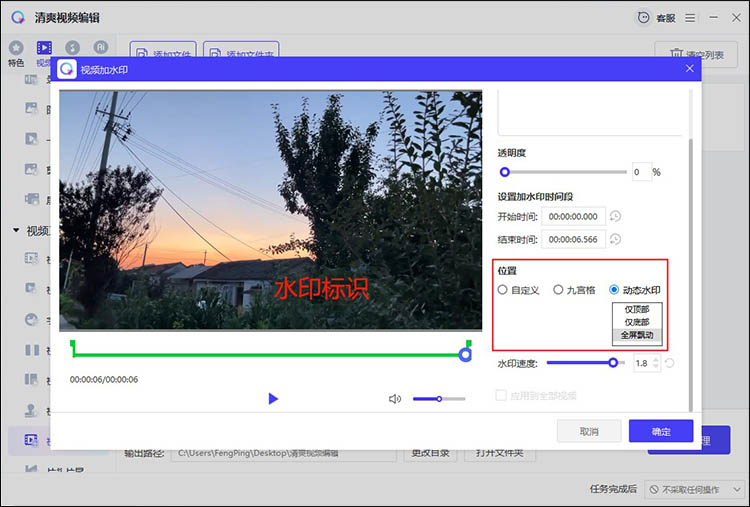
Task: Click the output path field in main window
Action: (284, 453)
